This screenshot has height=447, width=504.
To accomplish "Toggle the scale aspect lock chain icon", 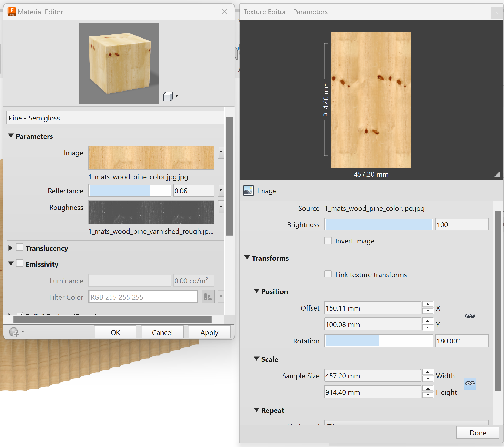I will (x=470, y=383).
